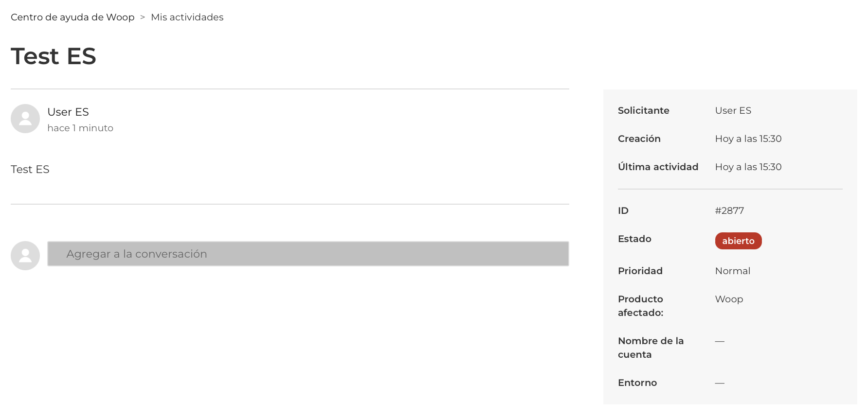This screenshot has width=868, height=419.
Task: Go to the Mis actividades breadcrumb link
Action: click(x=187, y=17)
